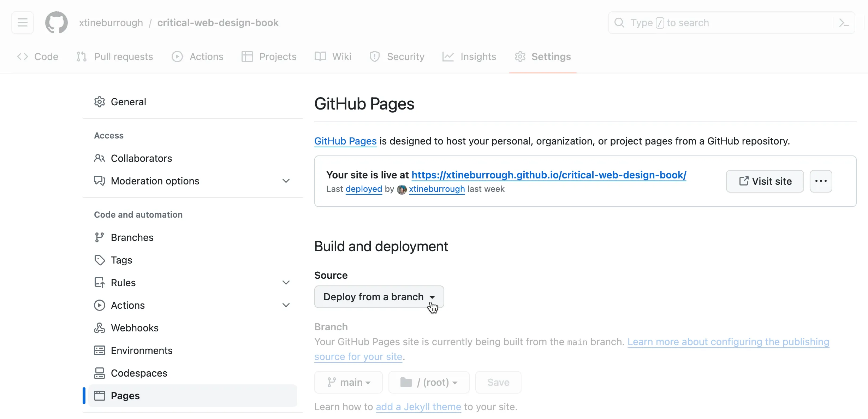Open the add a Jekyll theme link
The width and height of the screenshot is (868, 419).
pos(418,407)
